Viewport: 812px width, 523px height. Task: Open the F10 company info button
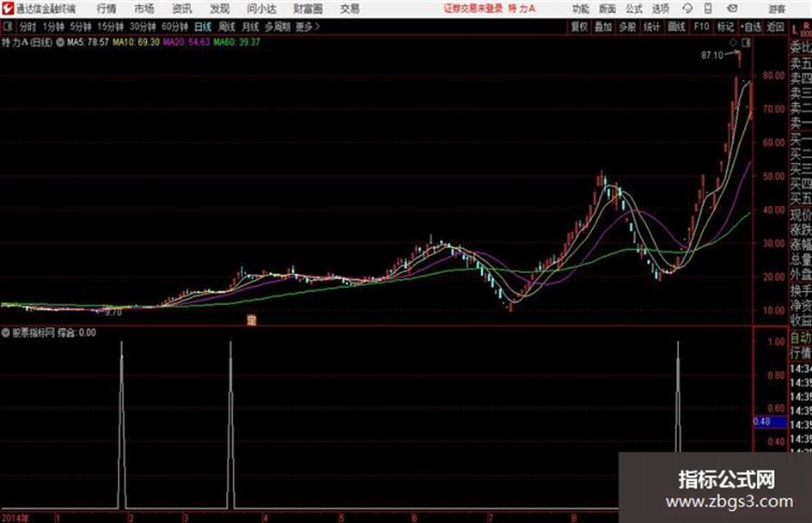[x=701, y=27]
